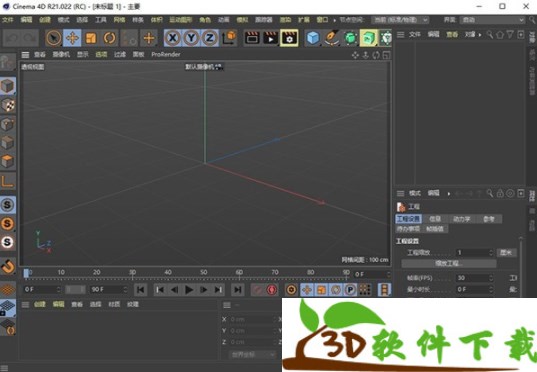
Task: Select Model mode cube icon
Action: (x=8, y=86)
